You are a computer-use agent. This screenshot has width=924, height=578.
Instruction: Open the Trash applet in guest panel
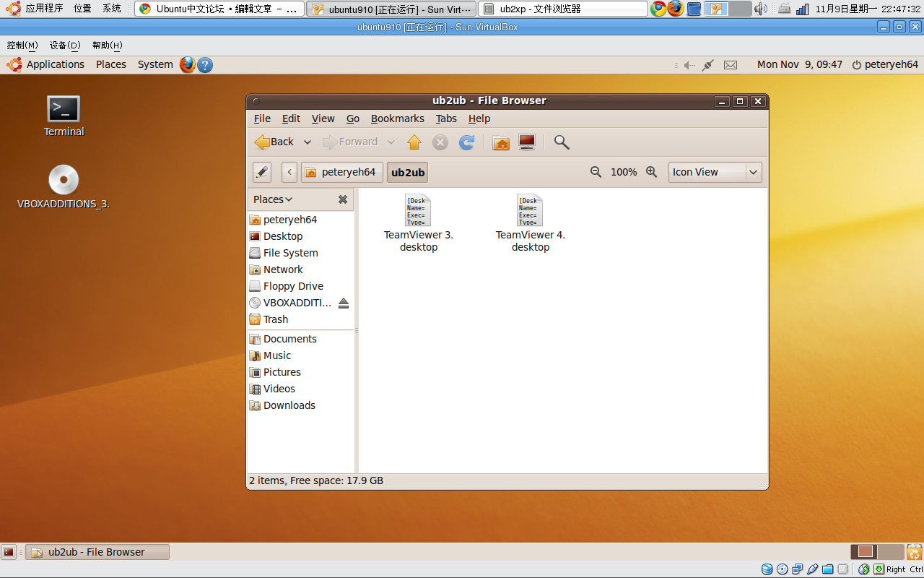pyautogui.click(x=915, y=552)
